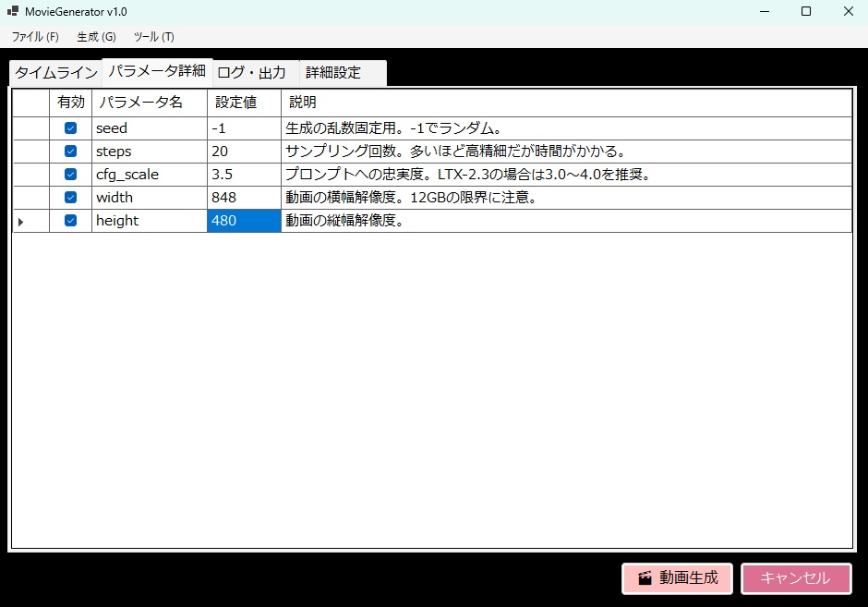Click the cfg_scale parameter name cell

tap(150, 175)
